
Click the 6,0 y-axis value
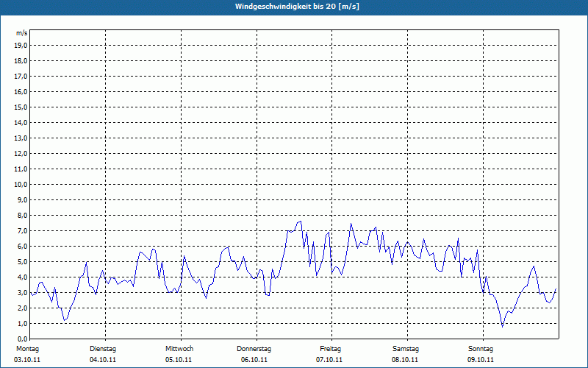click(x=21, y=247)
